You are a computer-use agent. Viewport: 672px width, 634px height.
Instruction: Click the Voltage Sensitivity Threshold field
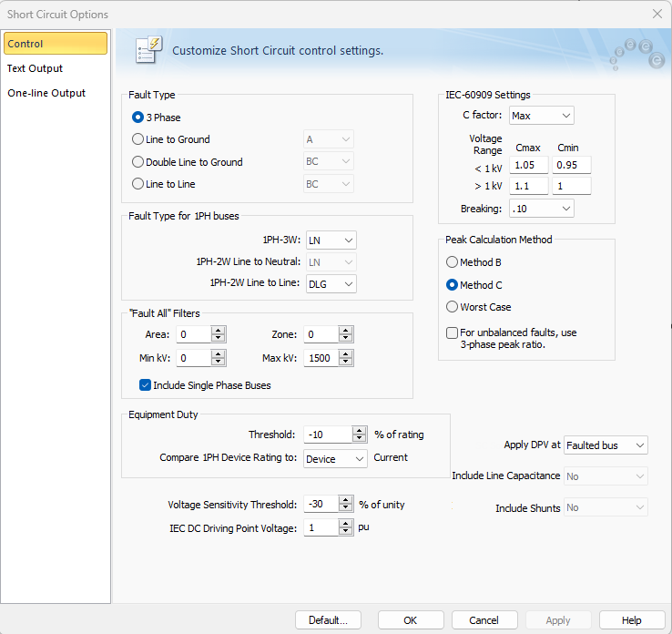[321, 504]
